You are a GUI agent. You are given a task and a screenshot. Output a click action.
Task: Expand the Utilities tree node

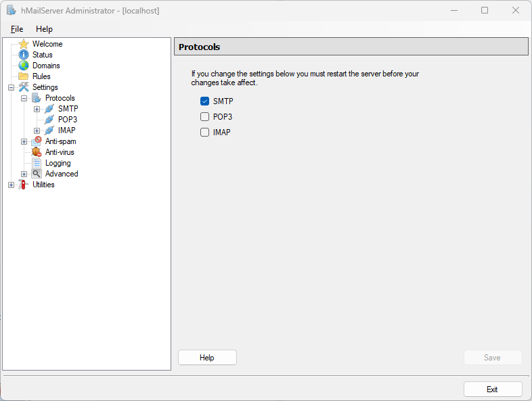12,185
